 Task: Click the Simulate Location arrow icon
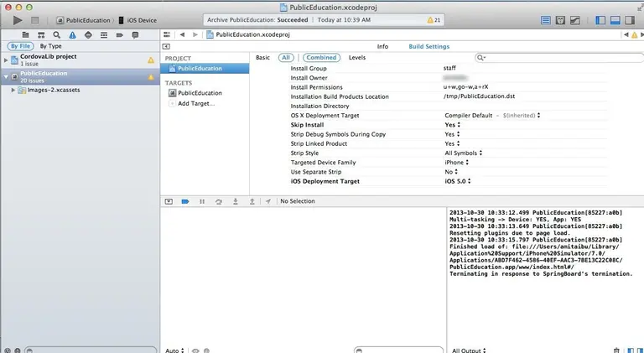(268, 201)
